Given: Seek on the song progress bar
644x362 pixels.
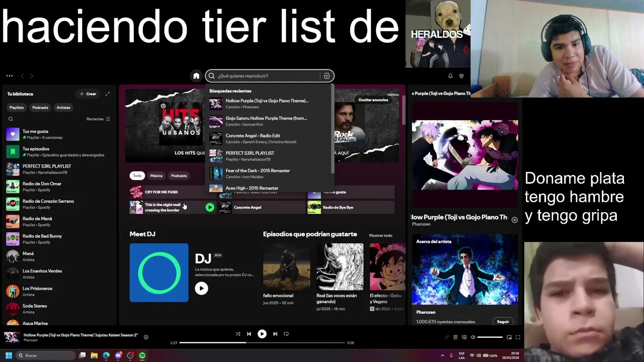Looking at the screenshot, I should (262, 342).
